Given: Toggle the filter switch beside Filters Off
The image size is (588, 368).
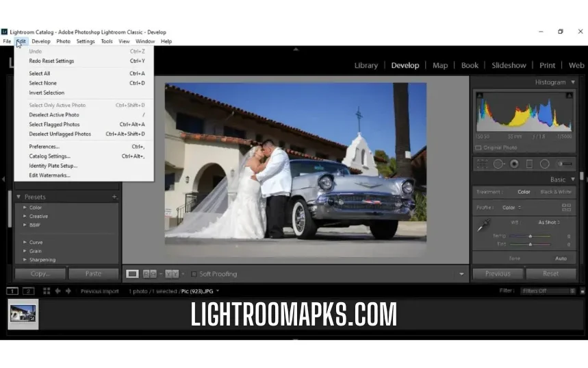Looking at the screenshot, I should pyautogui.click(x=582, y=291).
